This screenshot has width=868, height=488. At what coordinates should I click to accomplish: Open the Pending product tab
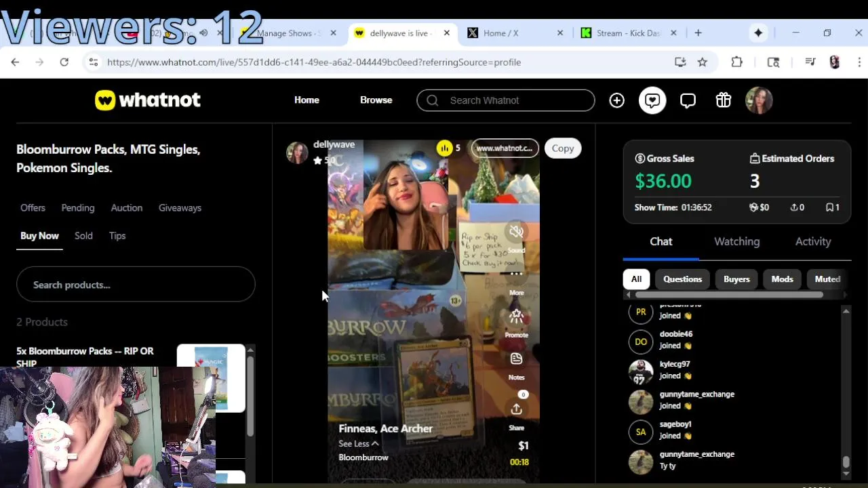[78, 208]
